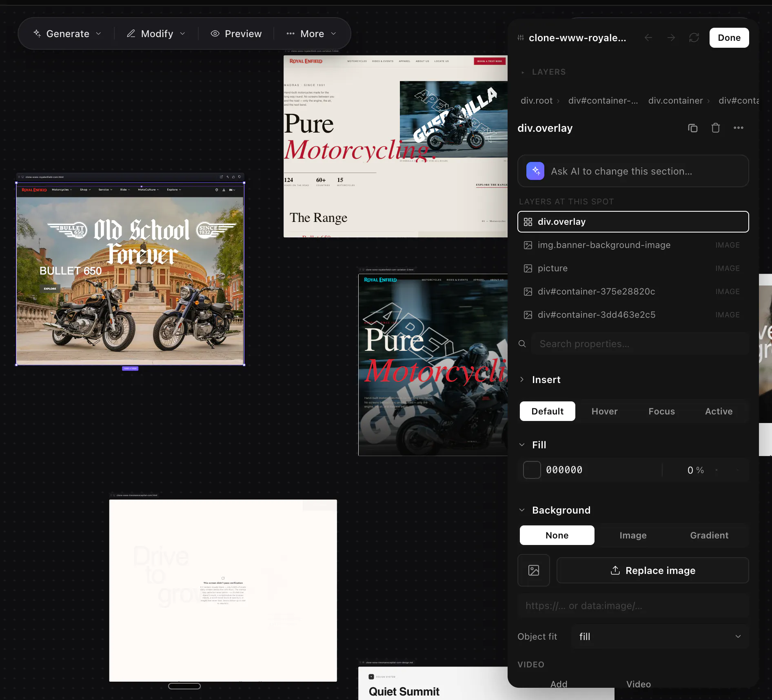
Task: Open the Generate menu
Action: 67,34
